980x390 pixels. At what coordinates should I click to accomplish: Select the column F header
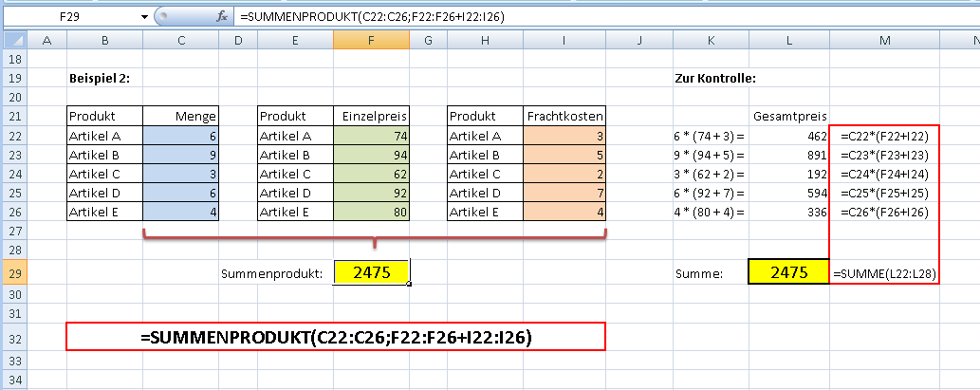point(371,39)
